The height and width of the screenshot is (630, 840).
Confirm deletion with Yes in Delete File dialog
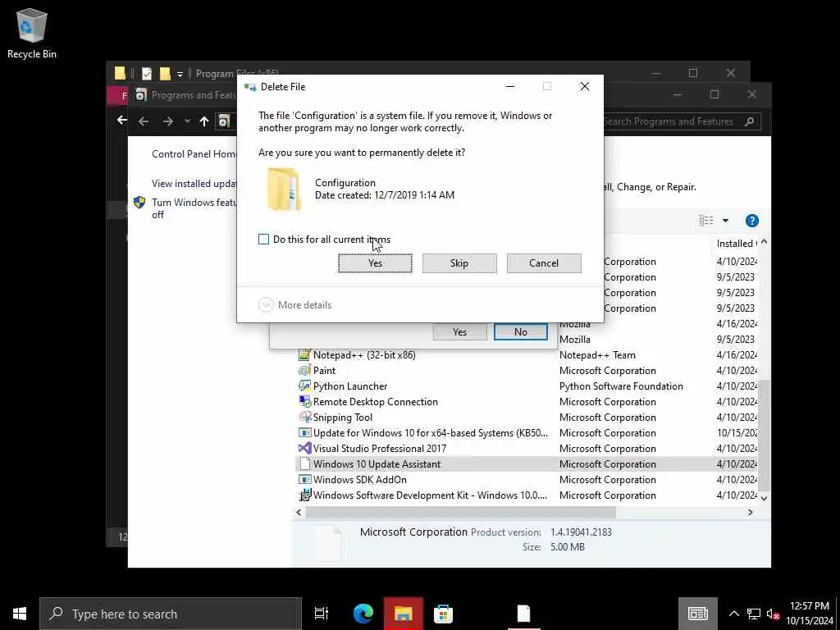375,263
